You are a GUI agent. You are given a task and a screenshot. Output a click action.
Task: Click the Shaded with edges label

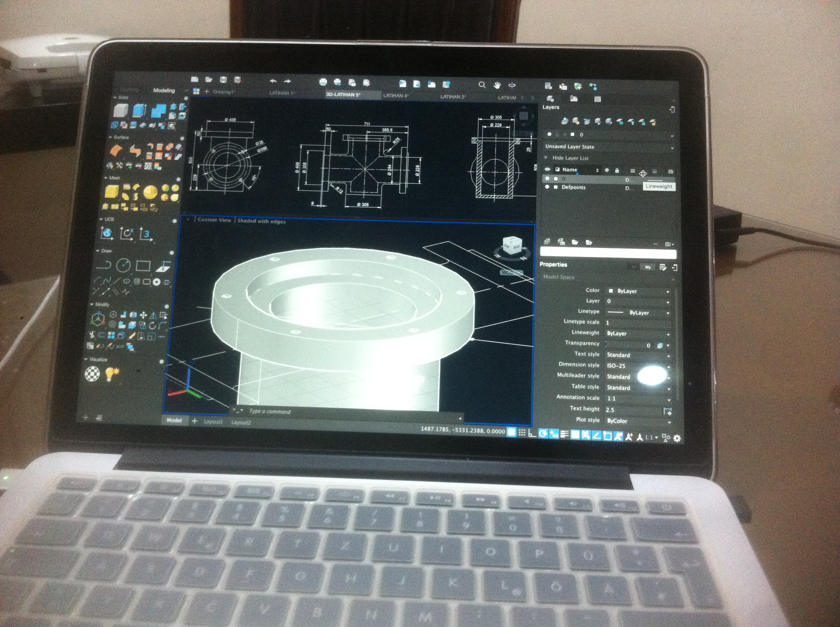261,221
